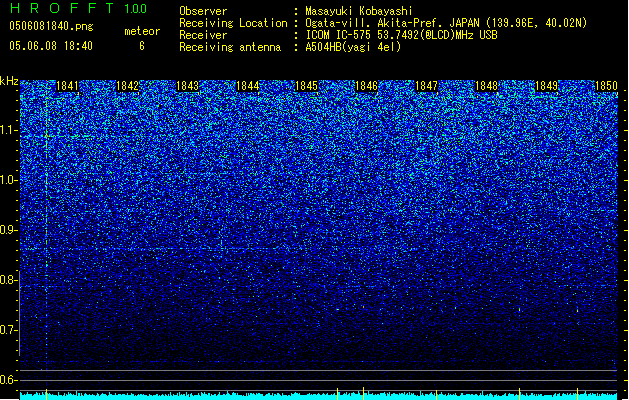Screen dimensions: 629x400
Task: Click the meteor count value 6
Action: (x=142, y=46)
